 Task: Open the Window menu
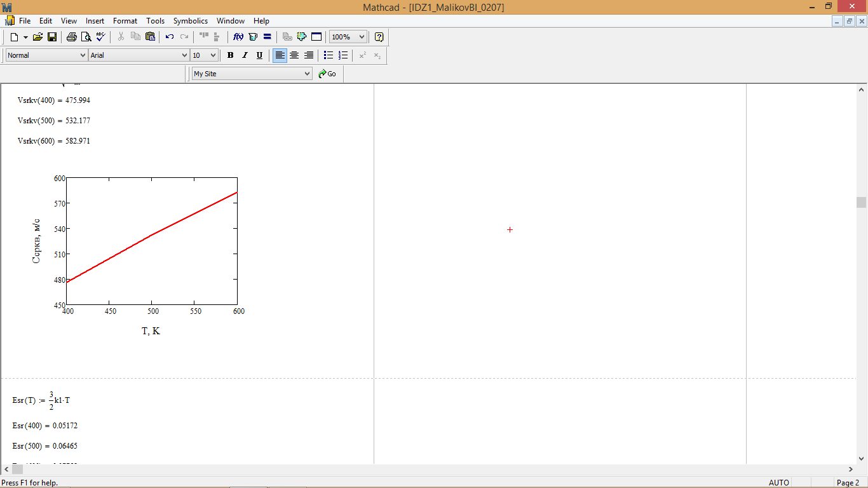231,21
